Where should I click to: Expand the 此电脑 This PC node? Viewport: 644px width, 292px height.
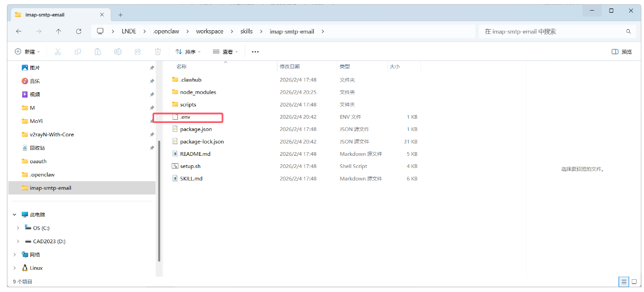[x=14, y=215]
